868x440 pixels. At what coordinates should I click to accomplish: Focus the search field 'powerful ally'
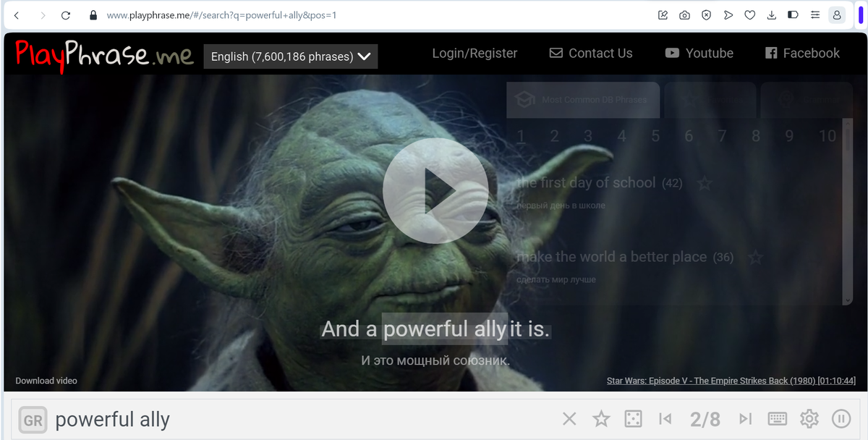pyautogui.click(x=304, y=420)
